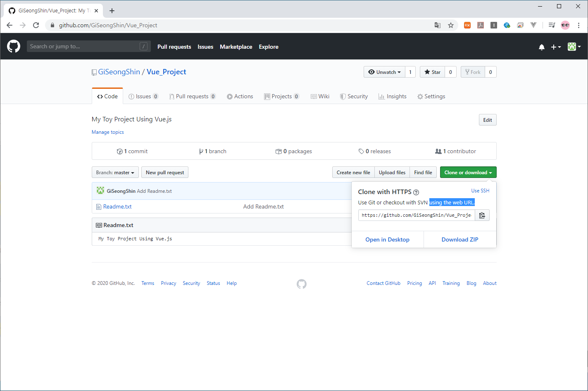Open the Chrome three-dot menu

pyautogui.click(x=578, y=25)
